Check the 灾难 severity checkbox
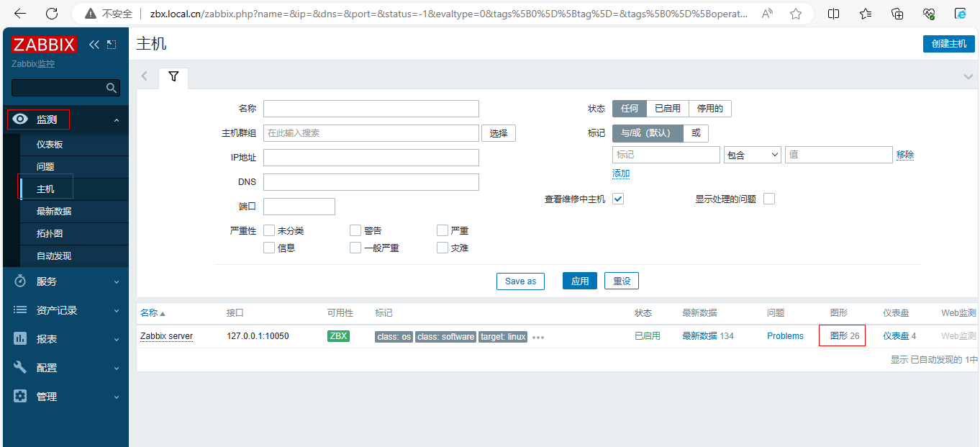The height and width of the screenshot is (447, 980). [443, 248]
